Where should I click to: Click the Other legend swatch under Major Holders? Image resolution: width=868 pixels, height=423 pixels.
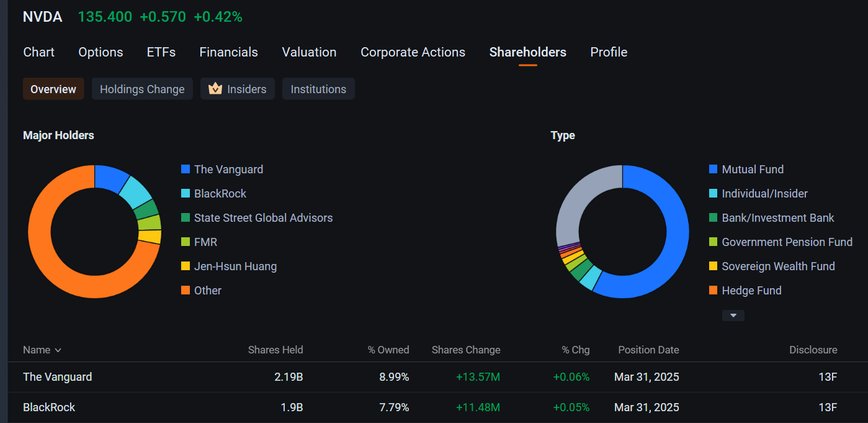pyautogui.click(x=186, y=290)
